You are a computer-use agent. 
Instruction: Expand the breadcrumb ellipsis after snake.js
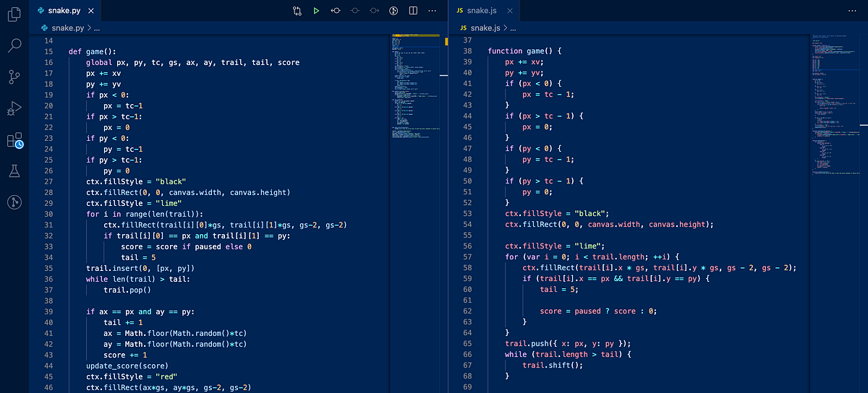click(511, 27)
